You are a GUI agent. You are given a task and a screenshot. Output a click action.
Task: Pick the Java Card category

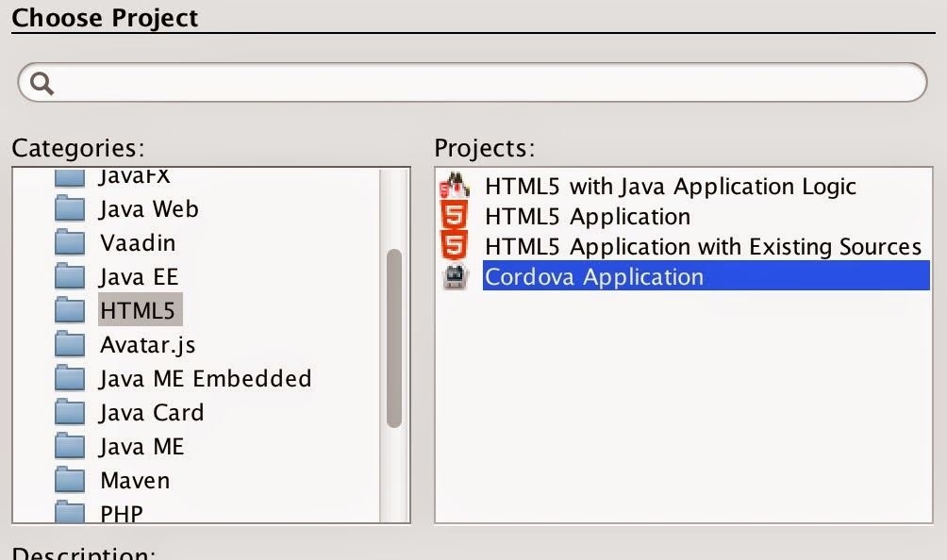151,413
